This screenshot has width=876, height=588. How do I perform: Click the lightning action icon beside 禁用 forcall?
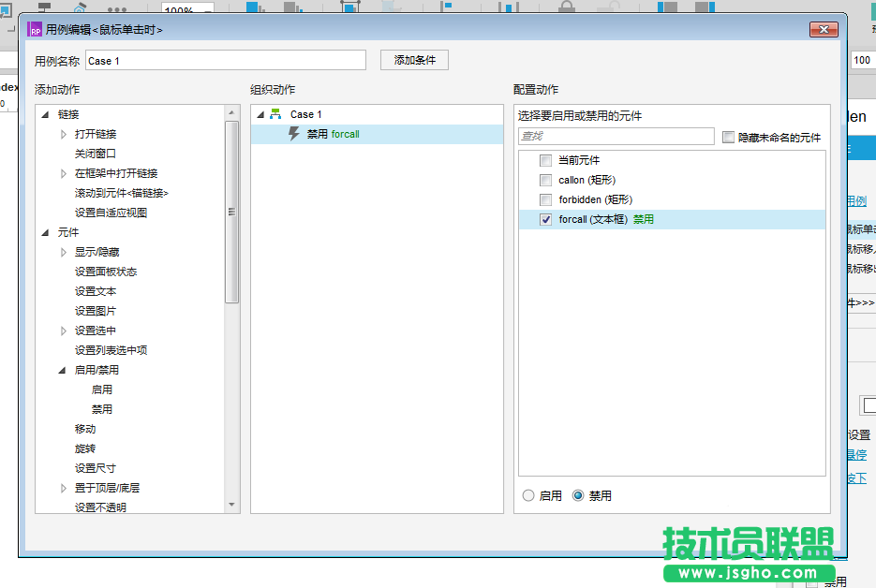[294, 134]
